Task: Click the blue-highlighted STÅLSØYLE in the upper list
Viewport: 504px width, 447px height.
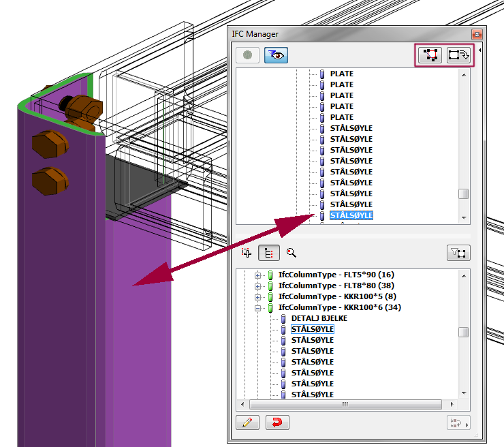Action: [x=351, y=215]
